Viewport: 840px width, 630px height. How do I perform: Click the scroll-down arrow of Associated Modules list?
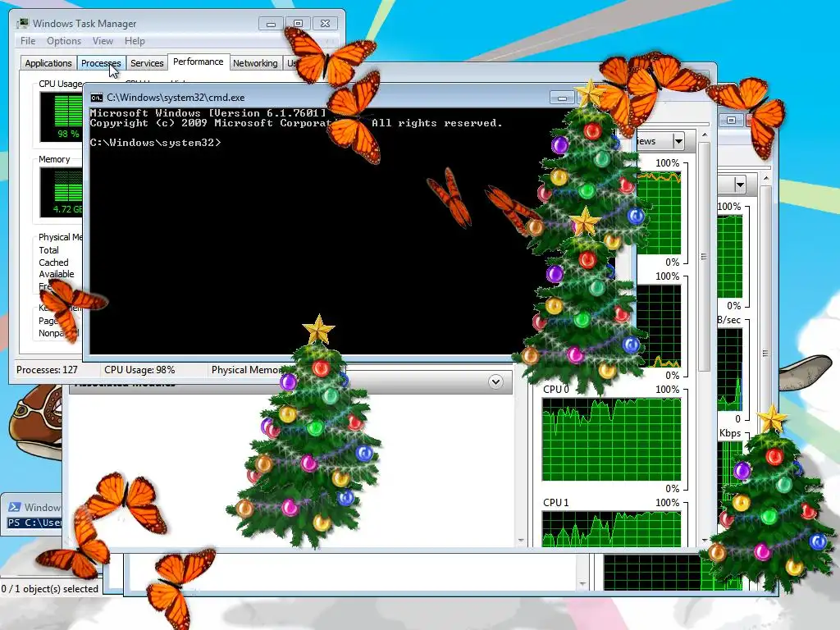[521, 541]
